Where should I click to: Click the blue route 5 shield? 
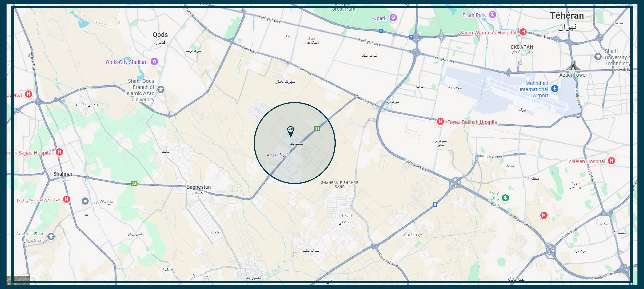pos(435,204)
